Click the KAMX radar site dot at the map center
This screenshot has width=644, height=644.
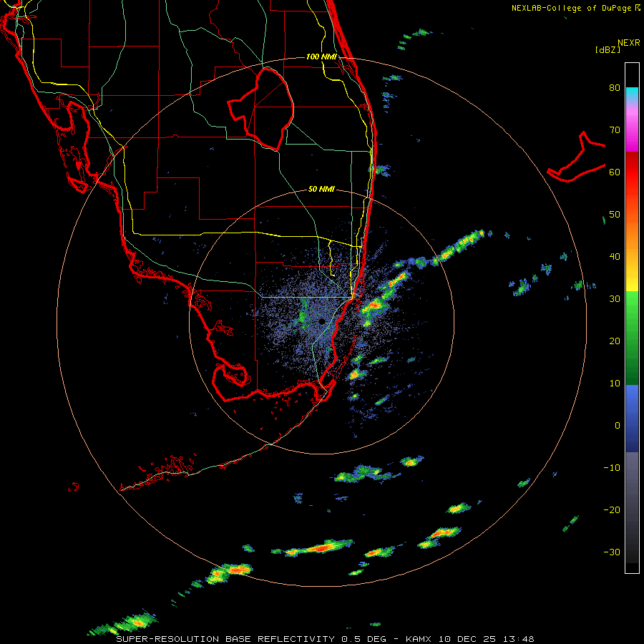(321, 321)
